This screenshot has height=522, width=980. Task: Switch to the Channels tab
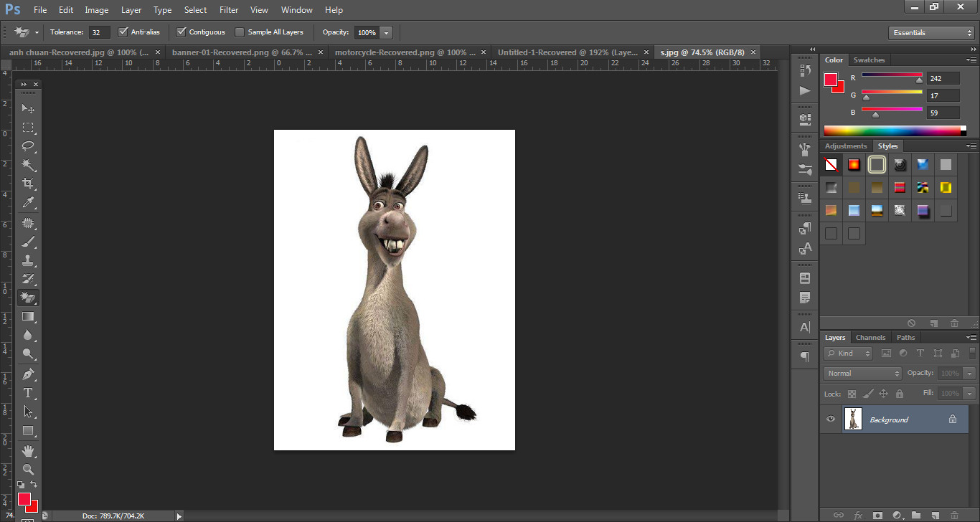(870, 337)
